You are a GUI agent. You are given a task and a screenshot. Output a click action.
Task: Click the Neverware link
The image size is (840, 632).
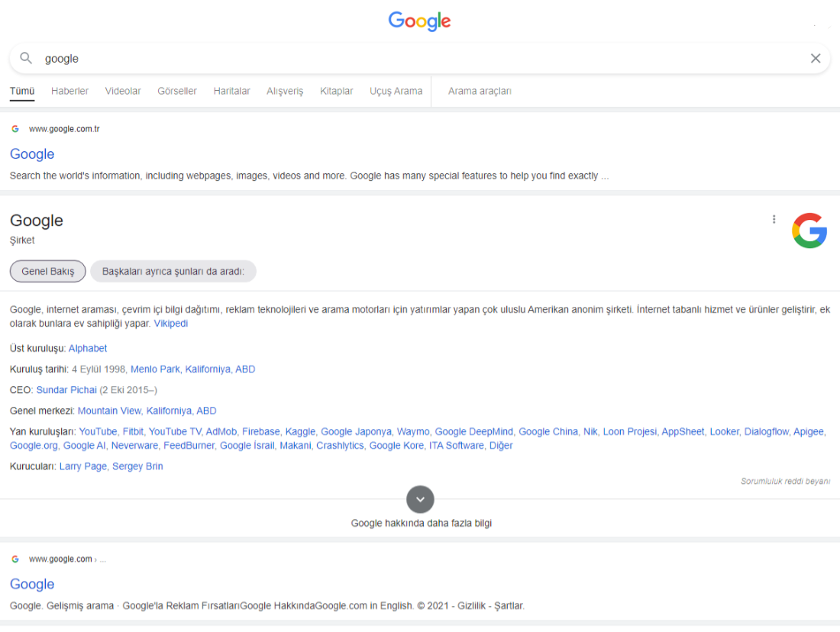[x=134, y=446]
